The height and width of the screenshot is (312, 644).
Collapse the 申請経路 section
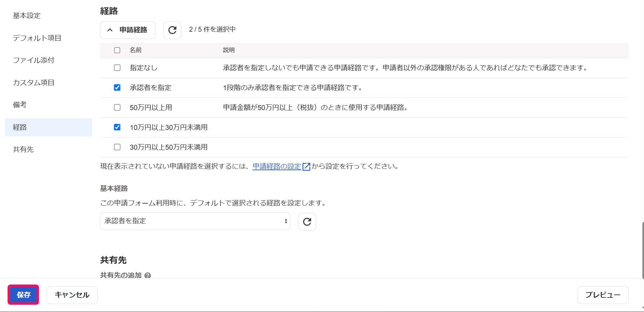(x=128, y=30)
